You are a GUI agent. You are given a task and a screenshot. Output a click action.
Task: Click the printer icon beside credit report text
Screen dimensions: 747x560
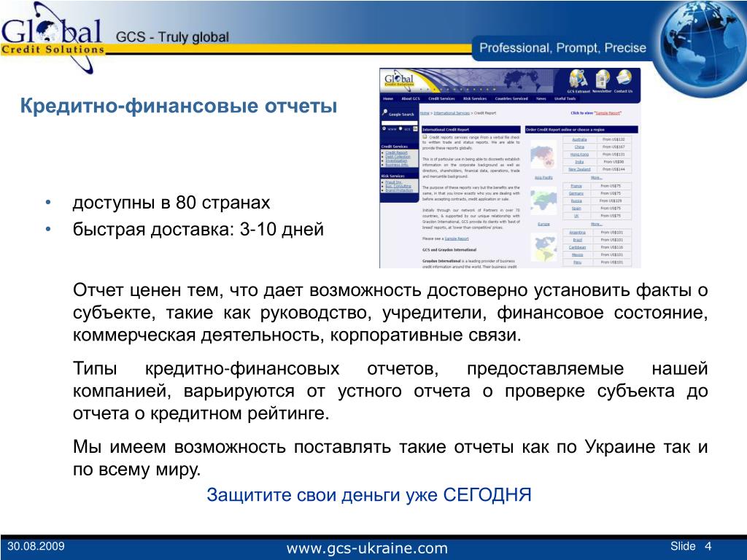(425, 136)
